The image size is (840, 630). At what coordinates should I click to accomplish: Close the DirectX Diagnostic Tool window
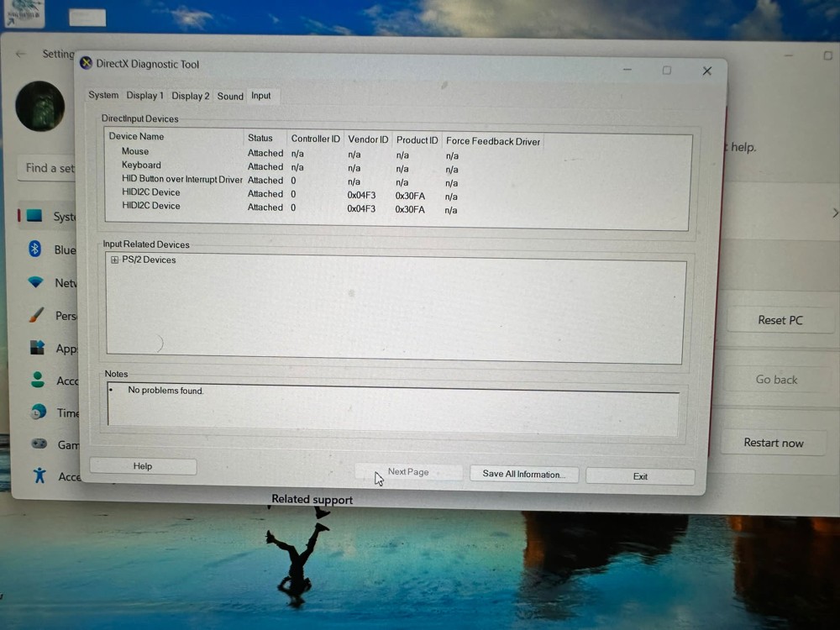coord(707,71)
